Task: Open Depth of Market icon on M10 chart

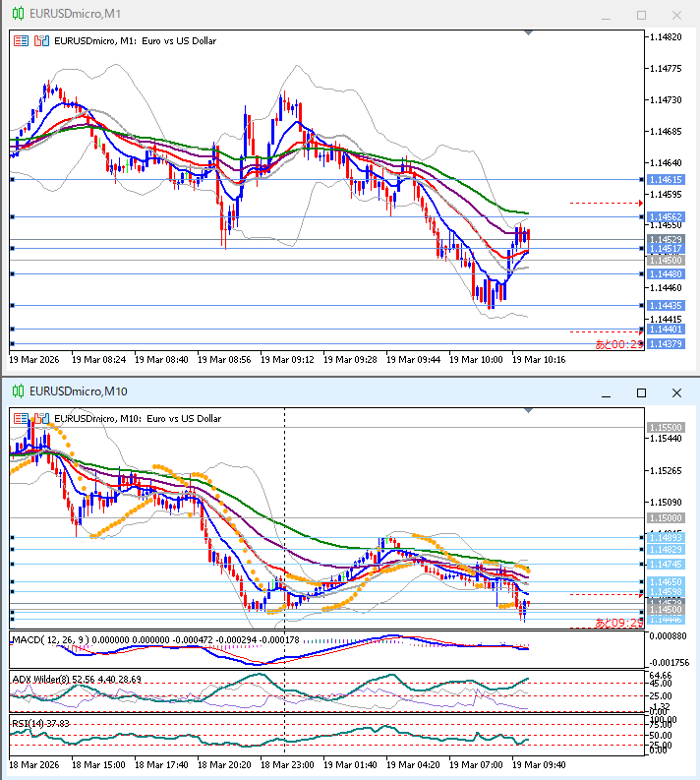Action: pyautogui.click(x=40, y=418)
